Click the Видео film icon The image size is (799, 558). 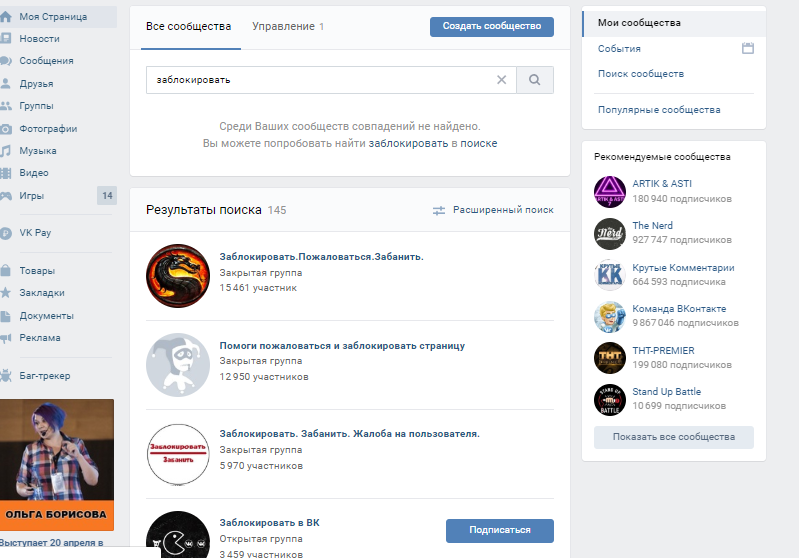(x=6, y=173)
